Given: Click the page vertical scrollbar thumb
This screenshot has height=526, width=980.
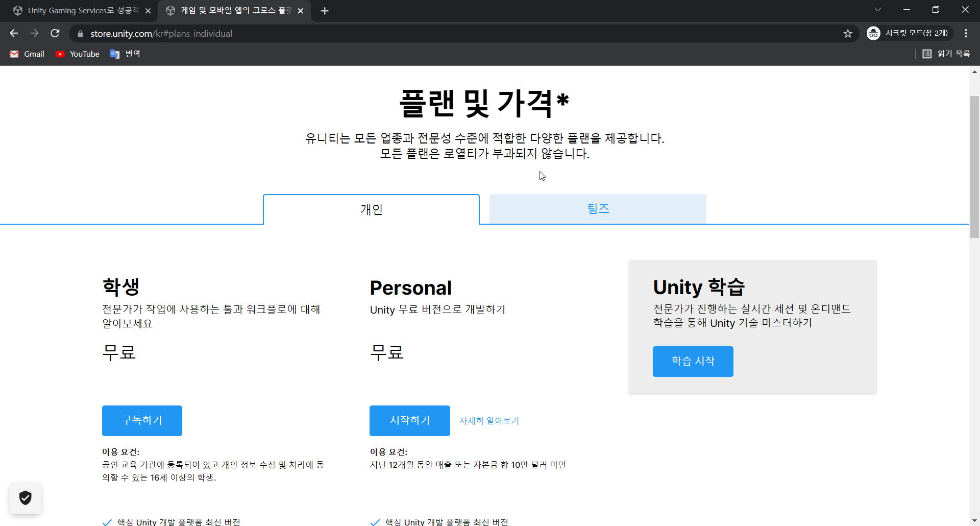Looking at the screenshot, I should coord(974,166).
